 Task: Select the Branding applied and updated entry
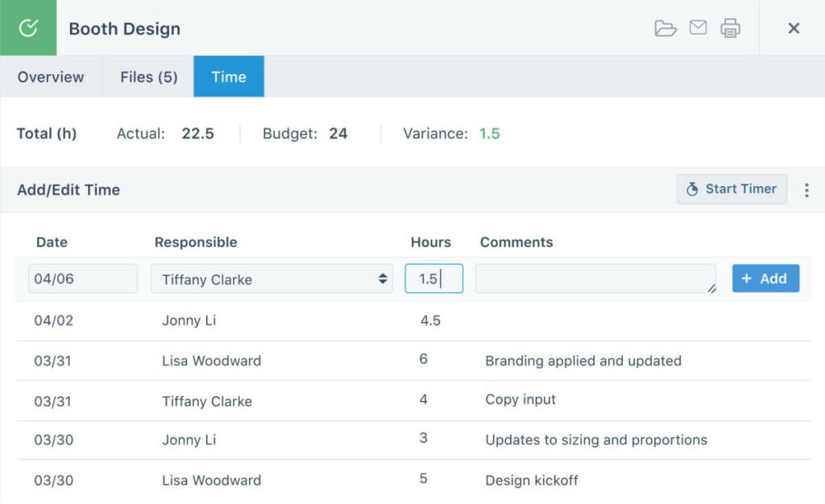(582, 361)
